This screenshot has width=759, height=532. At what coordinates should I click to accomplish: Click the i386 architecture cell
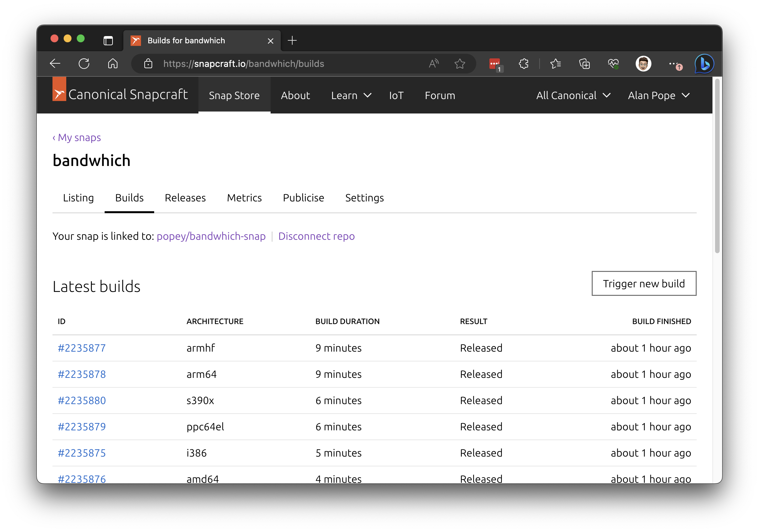click(196, 453)
